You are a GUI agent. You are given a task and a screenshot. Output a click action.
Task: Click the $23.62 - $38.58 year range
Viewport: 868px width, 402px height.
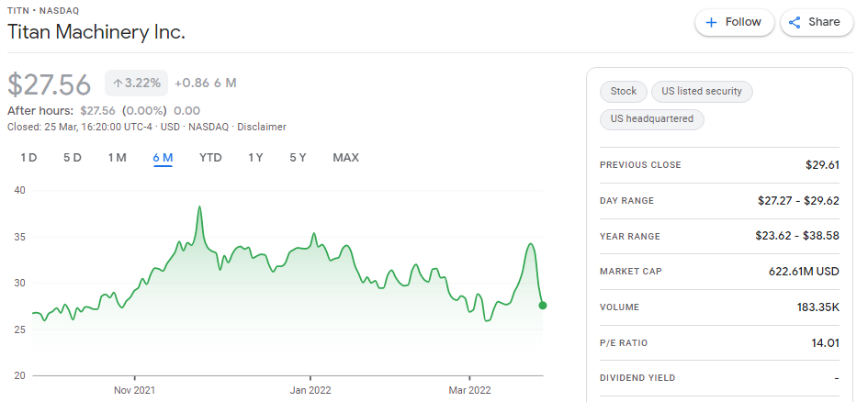click(x=797, y=236)
